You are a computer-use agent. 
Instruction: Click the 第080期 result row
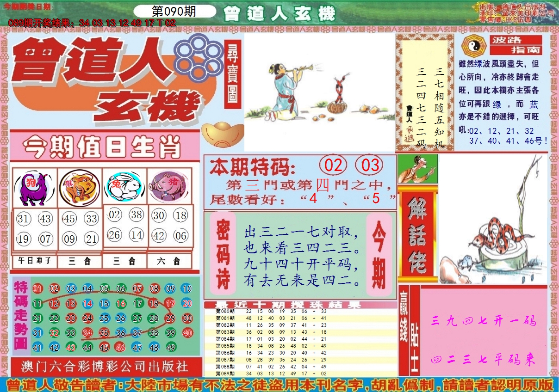click(x=301, y=311)
